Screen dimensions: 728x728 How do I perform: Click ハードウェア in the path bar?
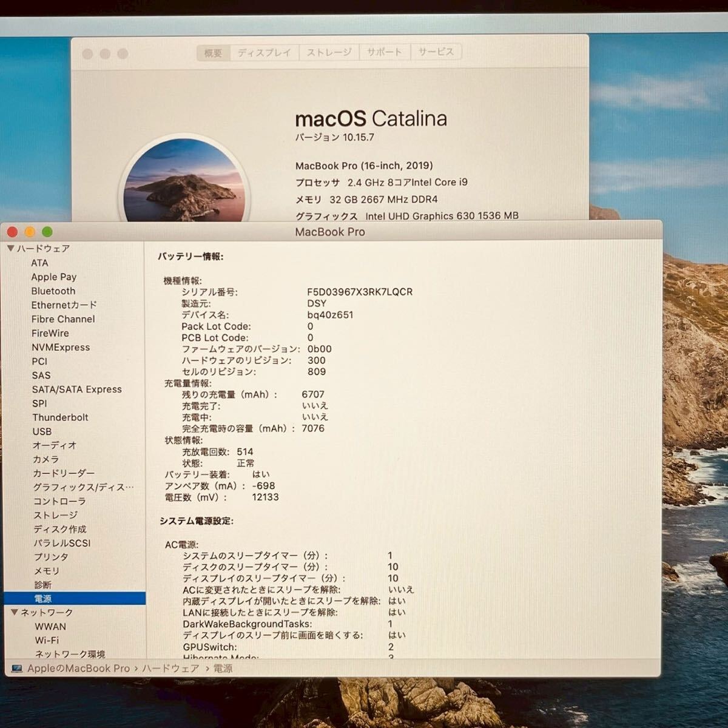point(170,669)
